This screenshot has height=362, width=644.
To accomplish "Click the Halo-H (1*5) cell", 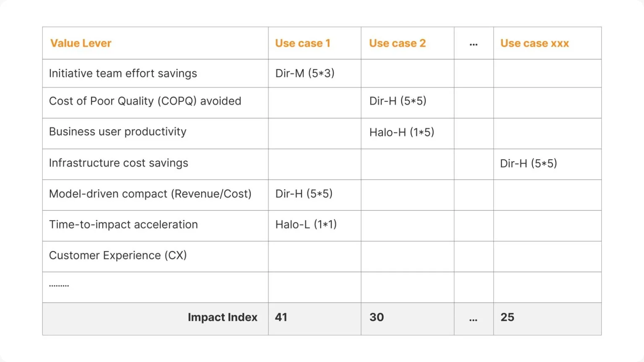I will click(x=402, y=132).
